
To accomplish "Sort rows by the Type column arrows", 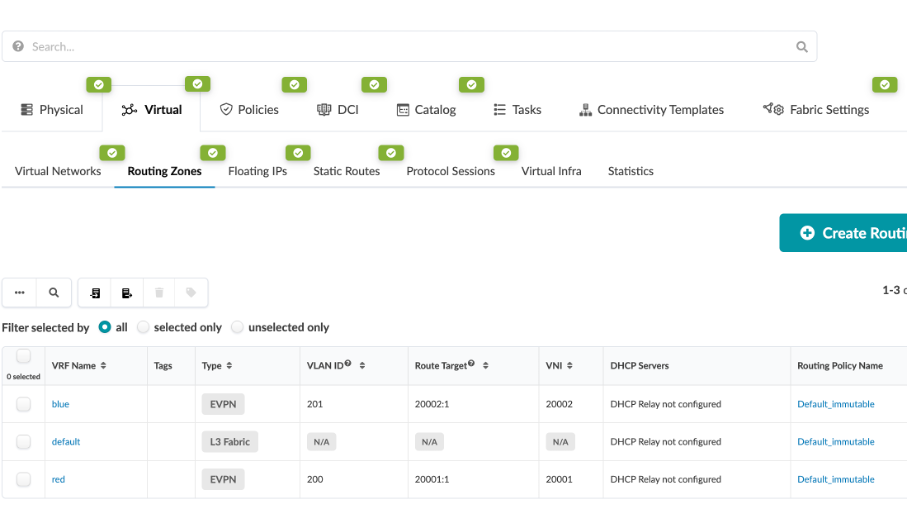I will 229,366.
